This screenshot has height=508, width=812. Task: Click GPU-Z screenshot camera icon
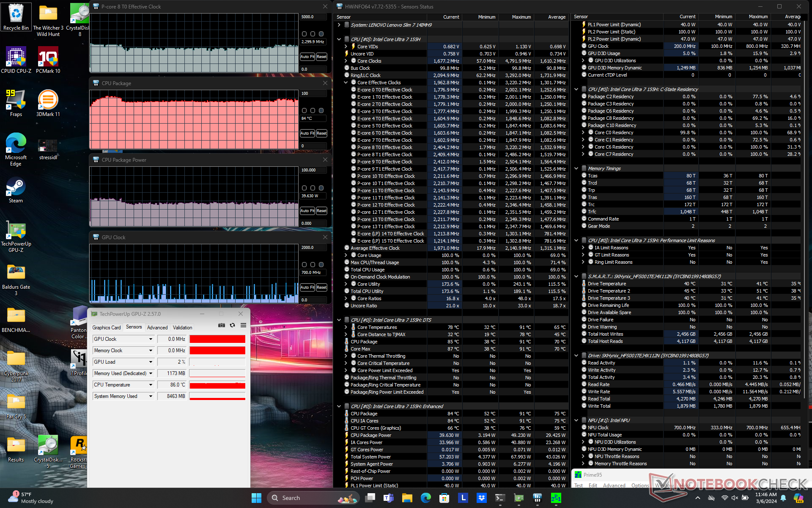tap(221, 325)
